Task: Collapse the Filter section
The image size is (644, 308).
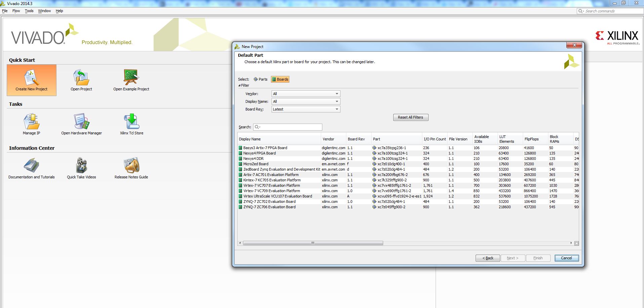Action: click(x=240, y=85)
